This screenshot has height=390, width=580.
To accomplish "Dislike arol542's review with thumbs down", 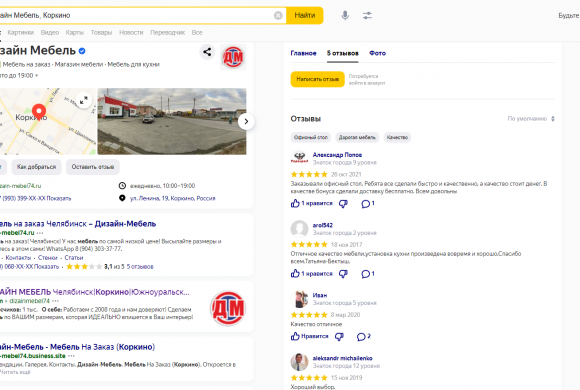I will click(x=344, y=274).
